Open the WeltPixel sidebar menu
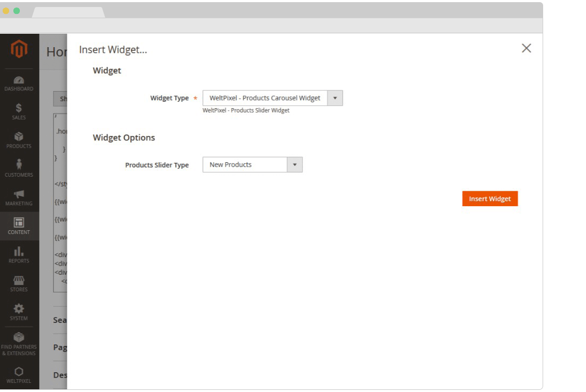 pos(19,375)
